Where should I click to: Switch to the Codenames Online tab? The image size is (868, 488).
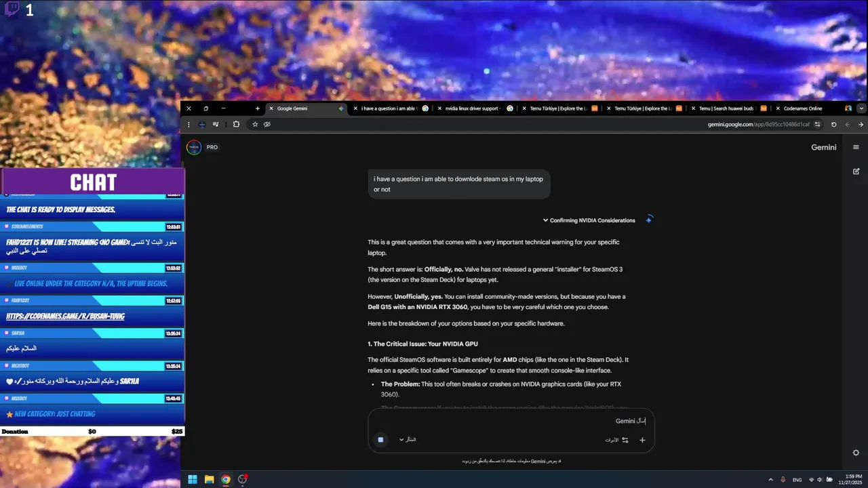(814, 108)
